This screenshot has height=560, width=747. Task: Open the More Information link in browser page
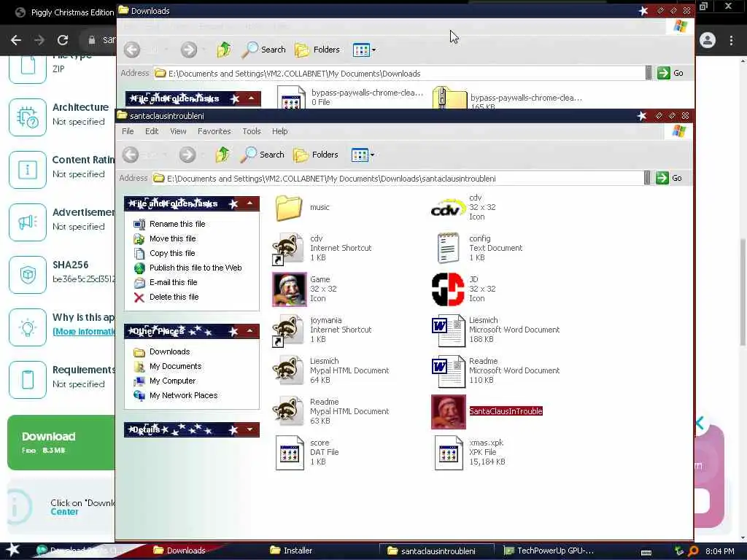(84, 332)
